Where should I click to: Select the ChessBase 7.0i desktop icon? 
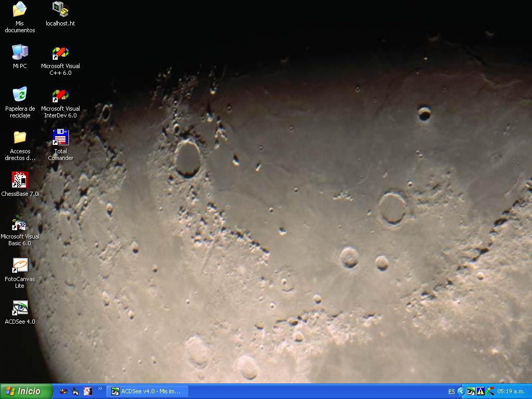pos(20,180)
